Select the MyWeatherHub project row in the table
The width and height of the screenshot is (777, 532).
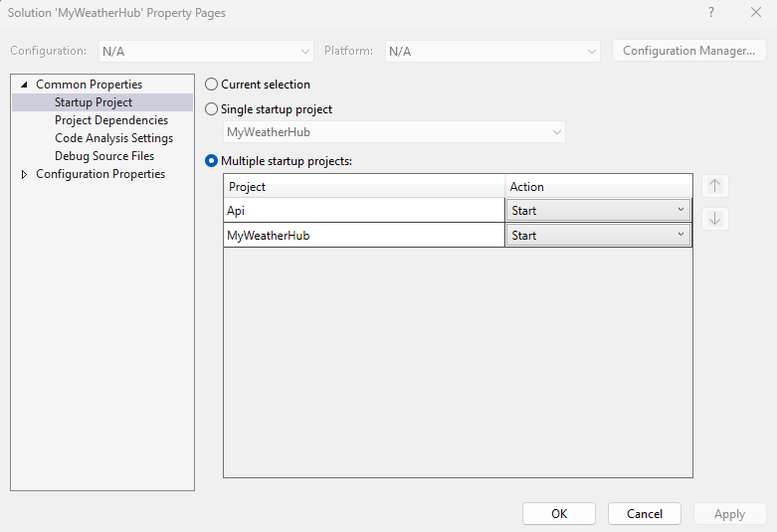[364, 236]
